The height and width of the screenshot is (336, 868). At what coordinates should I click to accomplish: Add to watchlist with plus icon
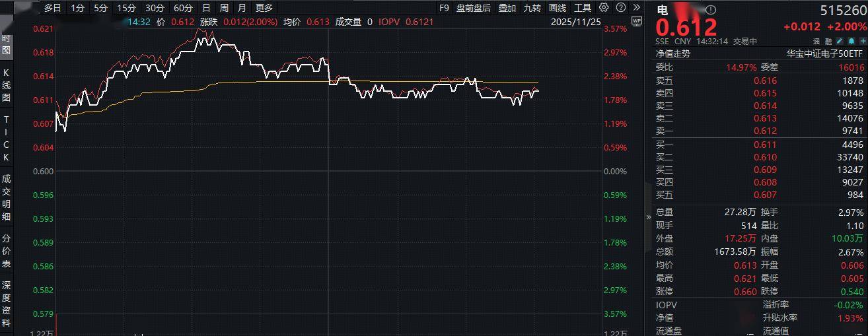point(861,41)
